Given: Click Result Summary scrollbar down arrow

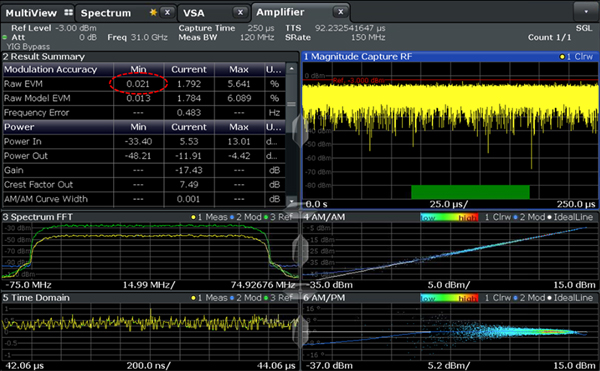Looking at the screenshot, I should coord(292,201).
